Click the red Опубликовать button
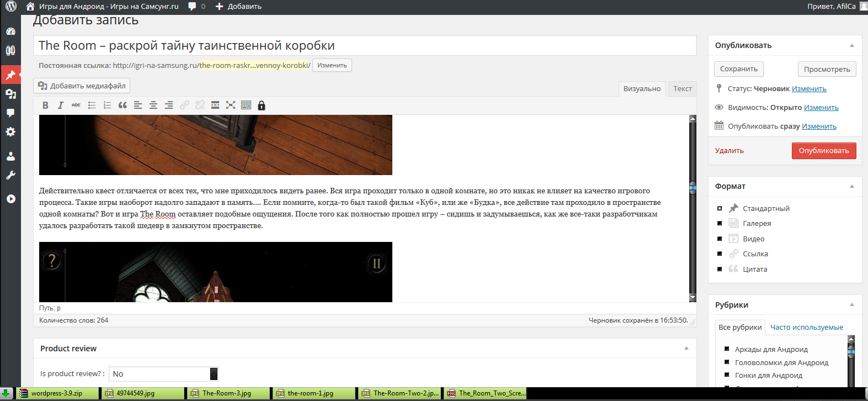 pos(824,151)
